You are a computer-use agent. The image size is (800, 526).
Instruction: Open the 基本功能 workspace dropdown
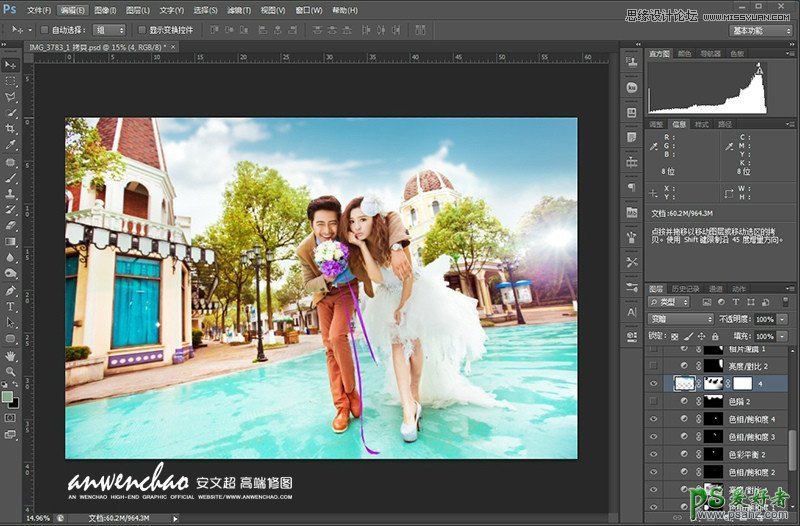click(x=761, y=31)
